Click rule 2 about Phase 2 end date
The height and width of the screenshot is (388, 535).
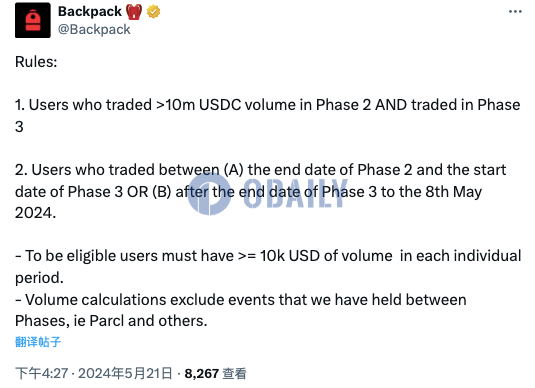(260, 191)
